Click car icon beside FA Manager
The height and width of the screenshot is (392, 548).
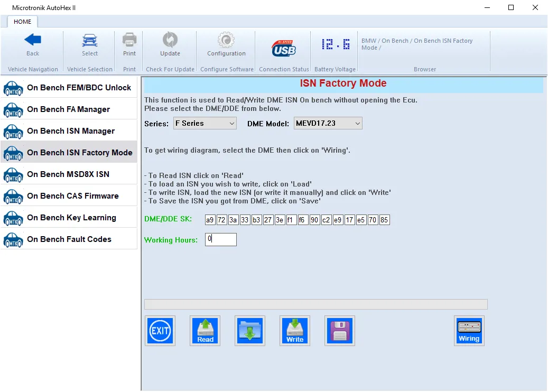click(x=13, y=110)
